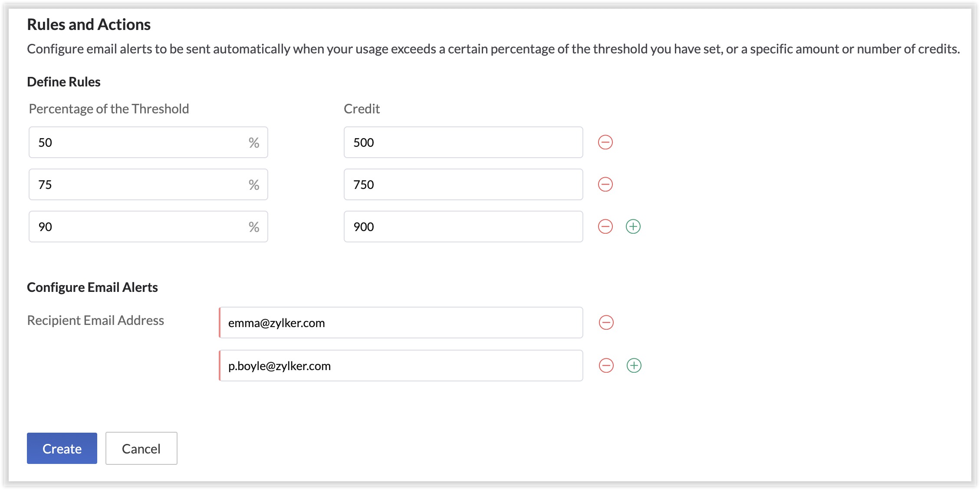980x490 pixels.
Task: Select the percentage field containing 90
Action: click(139, 227)
